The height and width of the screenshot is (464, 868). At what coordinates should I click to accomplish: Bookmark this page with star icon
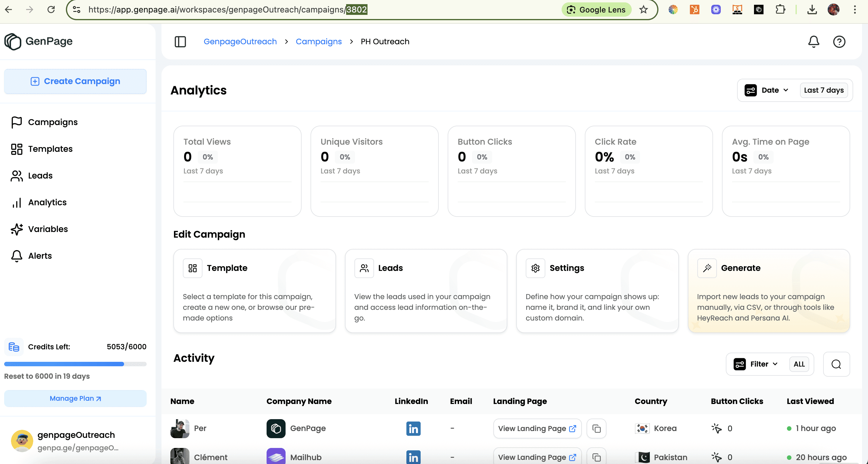pyautogui.click(x=644, y=10)
